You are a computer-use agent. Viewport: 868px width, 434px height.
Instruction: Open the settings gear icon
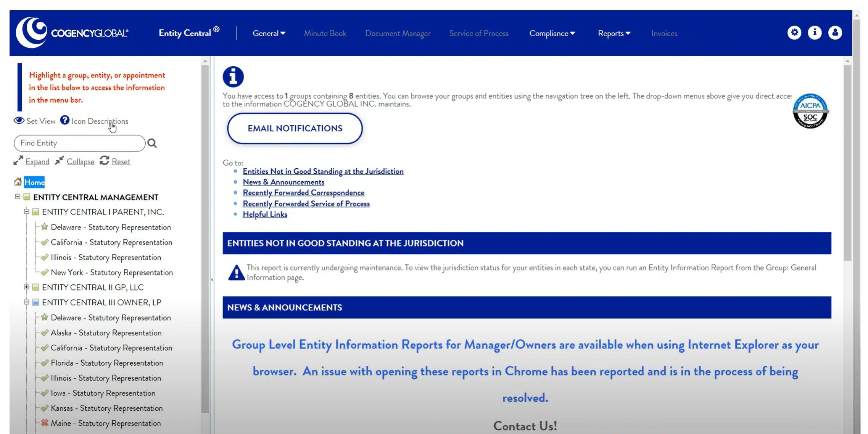click(x=794, y=33)
